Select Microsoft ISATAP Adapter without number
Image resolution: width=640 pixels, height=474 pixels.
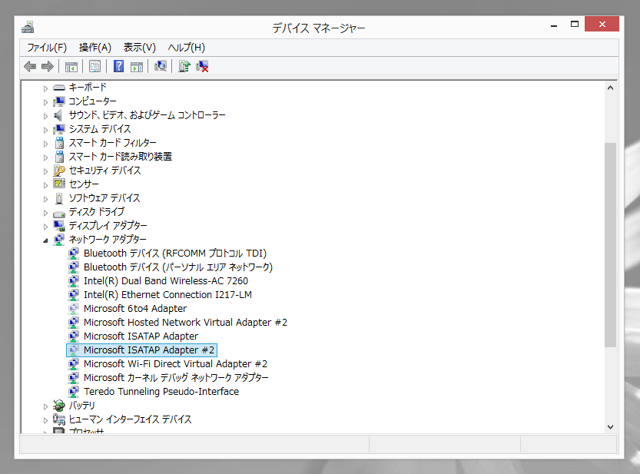pos(141,336)
